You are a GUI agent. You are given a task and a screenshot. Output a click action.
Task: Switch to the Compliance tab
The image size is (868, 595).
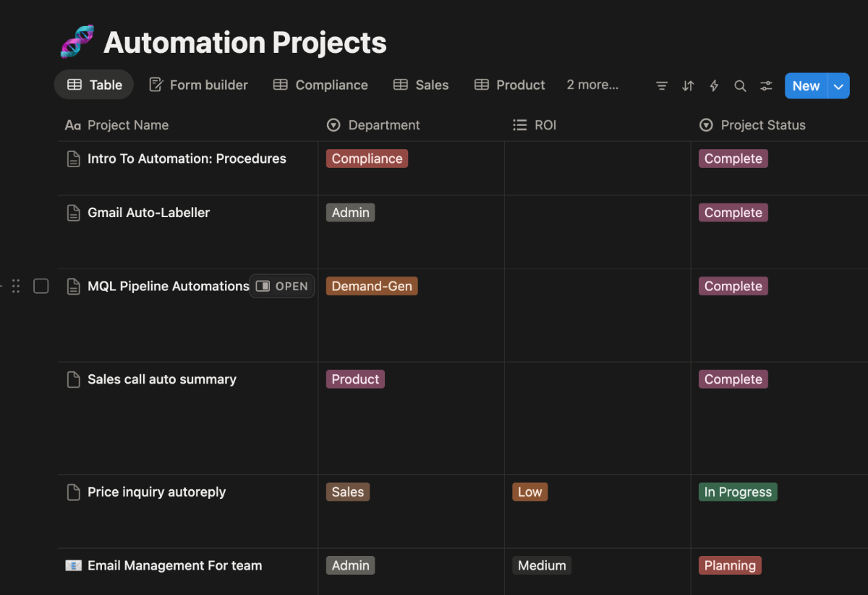320,85
